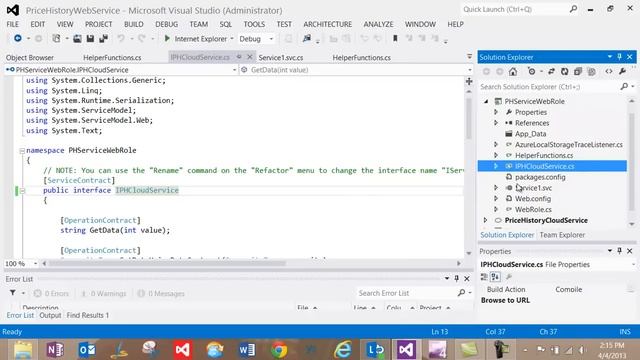Toggle the 0 Errors filter button
This screenshot has width=640, height=360.
coord(51,293)
